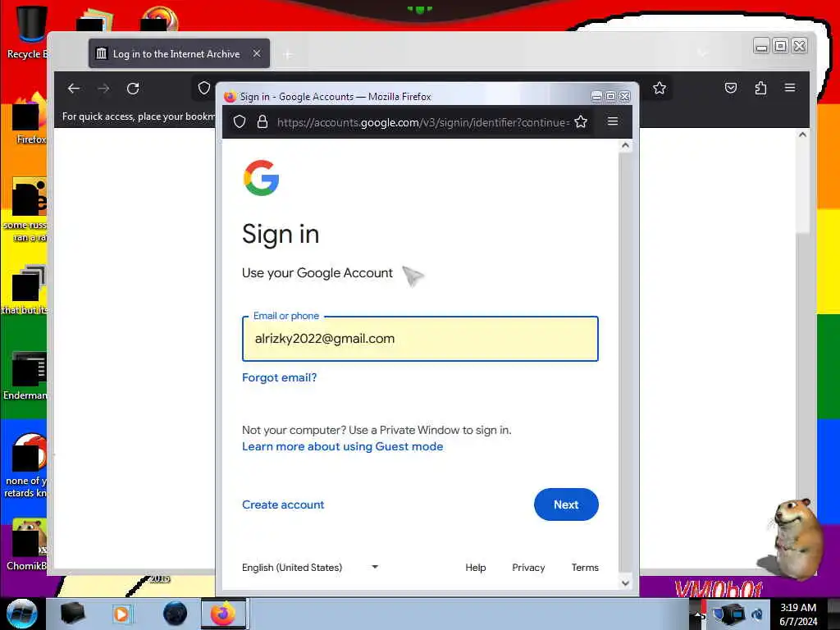840x630 pixels.
Task: Minimize the Google sign-in popup window
Action: (x=596, y=96)
